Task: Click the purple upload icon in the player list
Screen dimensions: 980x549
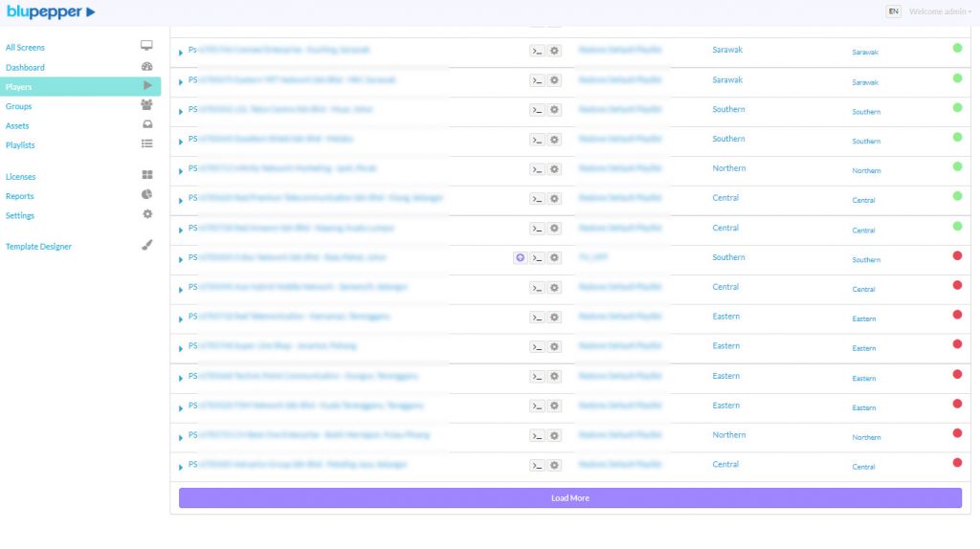Action: (520, 257)
